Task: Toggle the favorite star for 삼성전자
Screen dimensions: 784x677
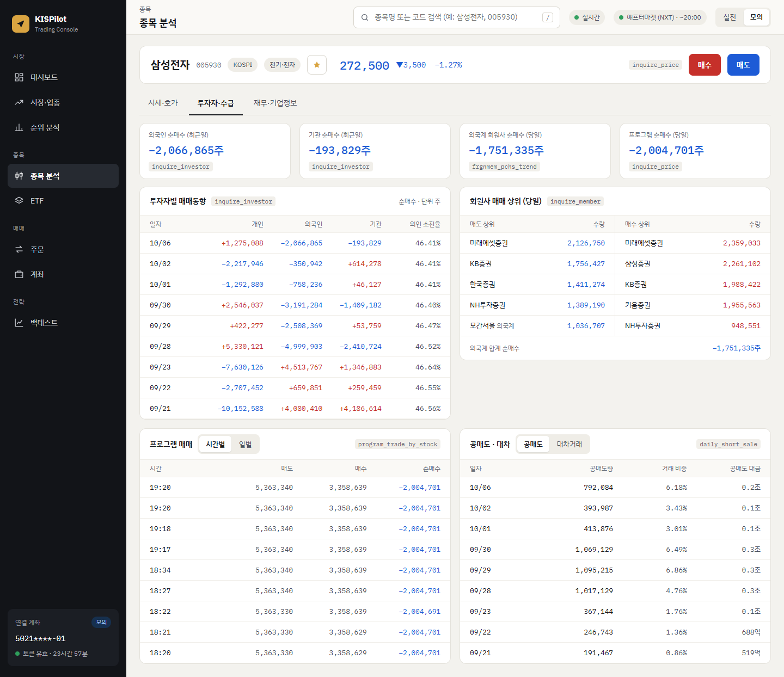Action: point(317,65)
